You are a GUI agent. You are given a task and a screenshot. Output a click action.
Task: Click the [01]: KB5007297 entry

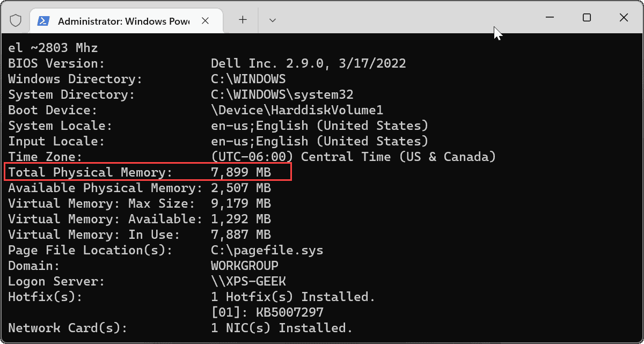[267, 312]
